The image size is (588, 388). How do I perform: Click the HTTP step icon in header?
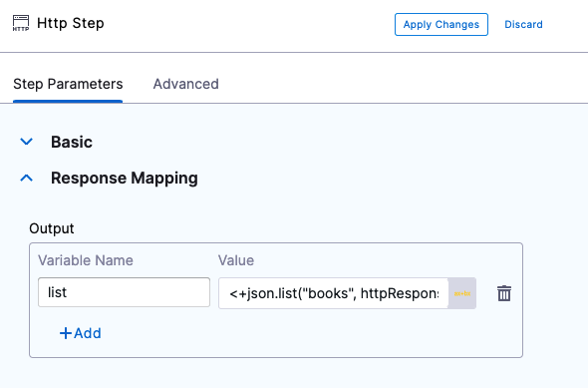click(x=21, y=23)
